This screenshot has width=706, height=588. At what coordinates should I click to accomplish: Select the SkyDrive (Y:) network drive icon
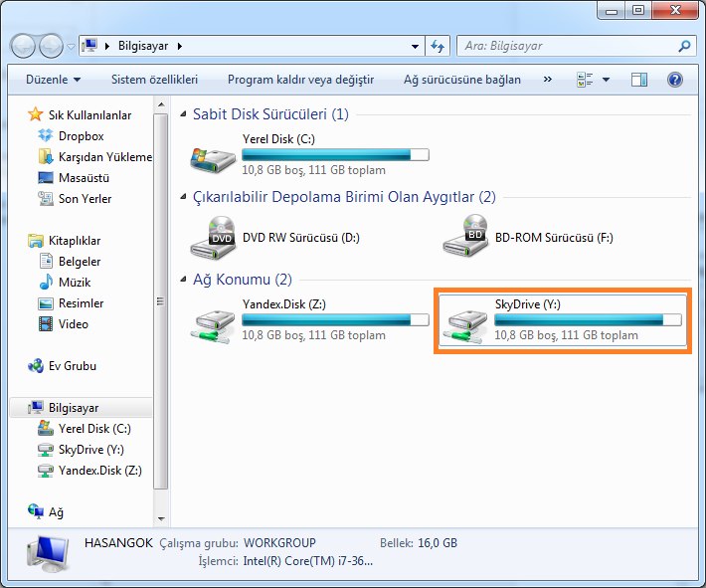pos(465,327)
